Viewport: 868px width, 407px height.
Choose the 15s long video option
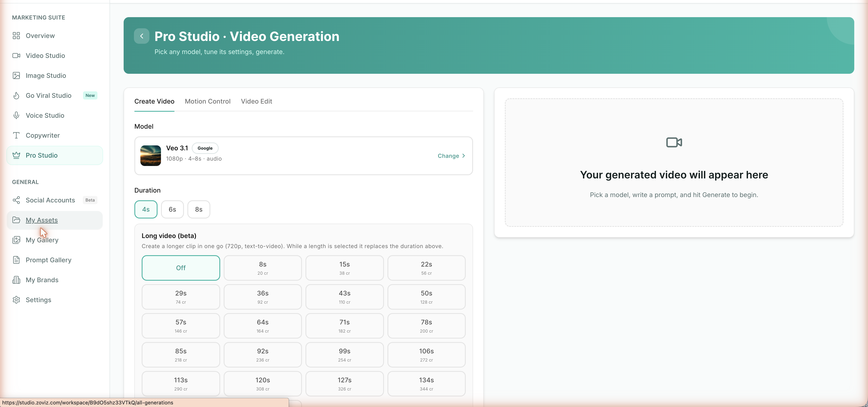(x=344, y=268)
